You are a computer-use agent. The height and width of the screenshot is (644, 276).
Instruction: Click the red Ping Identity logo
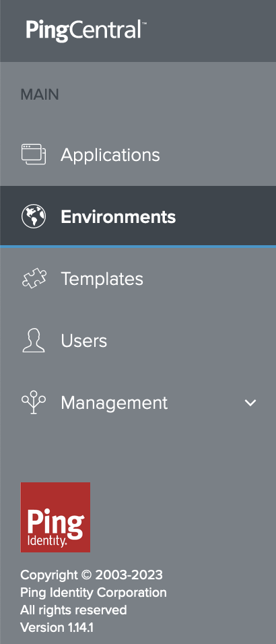[55, 517]
